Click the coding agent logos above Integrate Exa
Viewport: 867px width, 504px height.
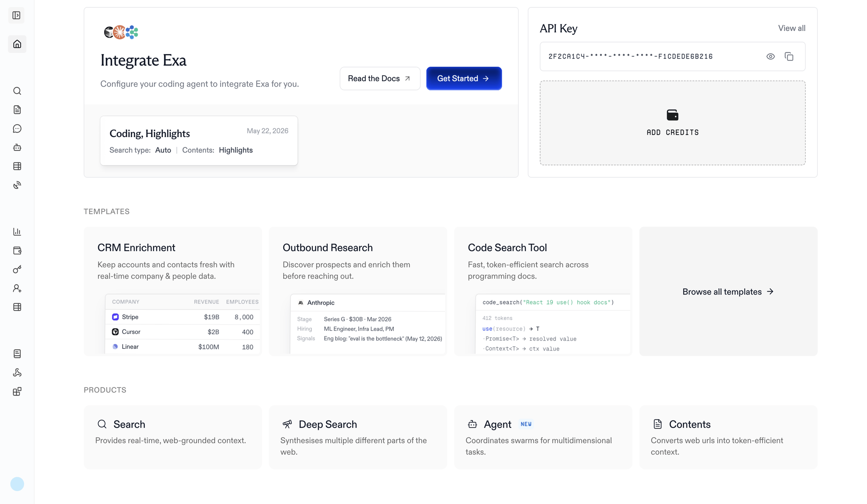click(x=121, y=32)
